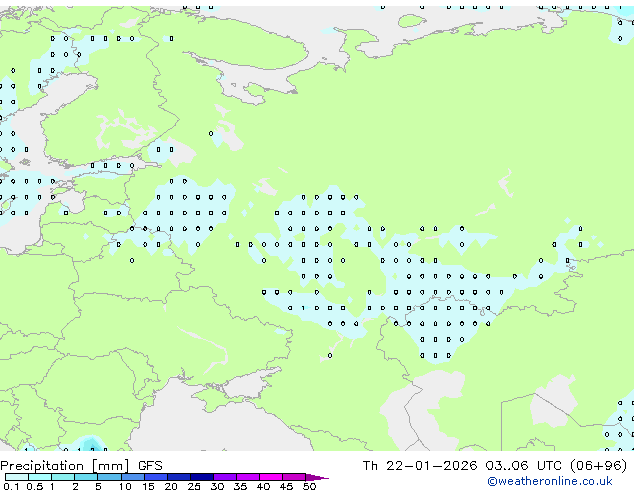Click the date "Th 22-01-2026"
The image size is (634, 490).
click(x=420, y=466)
